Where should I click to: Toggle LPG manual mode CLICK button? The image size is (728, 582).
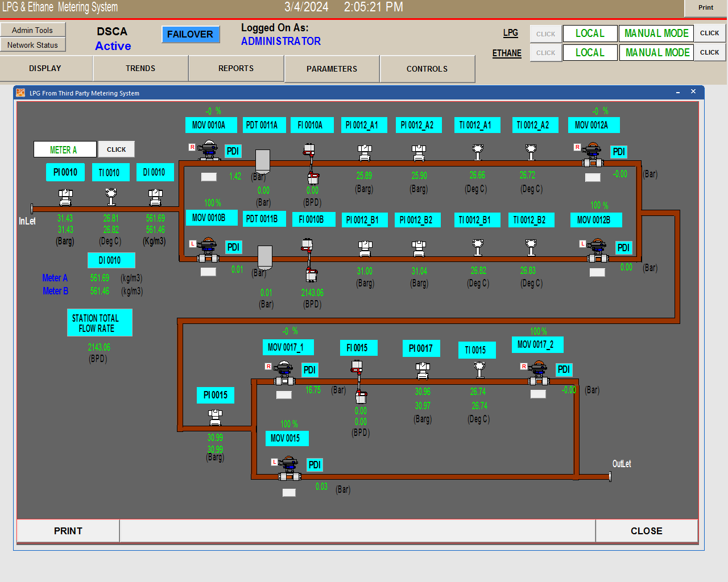[x=709, y=33]
